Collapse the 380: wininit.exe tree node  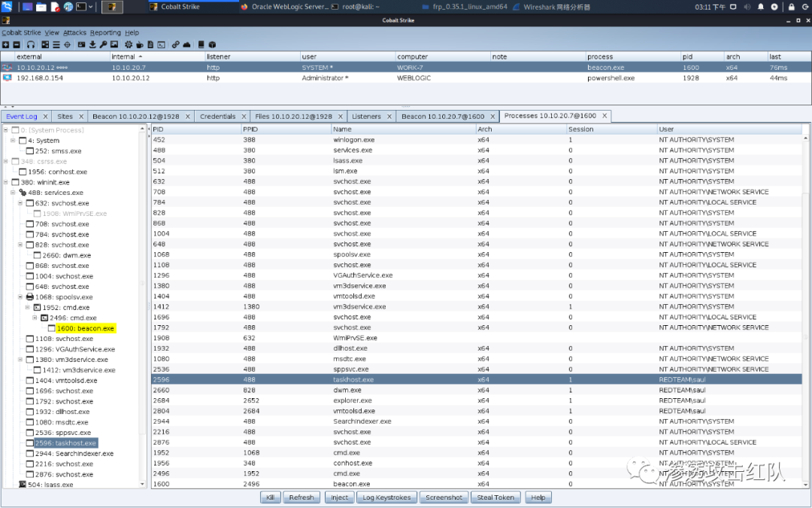pos(5,182)
